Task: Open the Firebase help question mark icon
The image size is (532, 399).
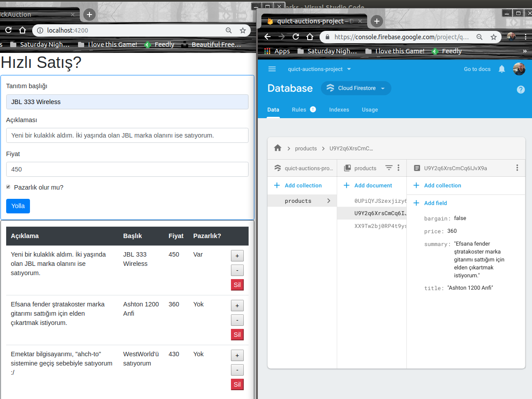Action: tap(521, 89)
